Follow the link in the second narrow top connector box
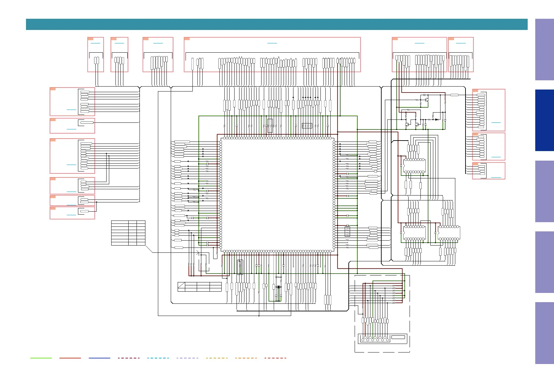Viewport: 554px width, 392px height. [x=119, y=43]
